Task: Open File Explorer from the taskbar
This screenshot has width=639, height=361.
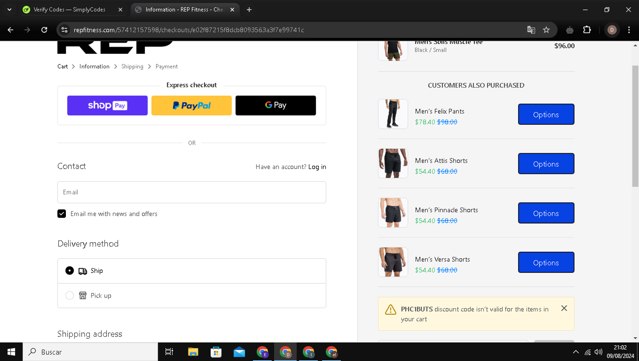Action: coord(193,352)
